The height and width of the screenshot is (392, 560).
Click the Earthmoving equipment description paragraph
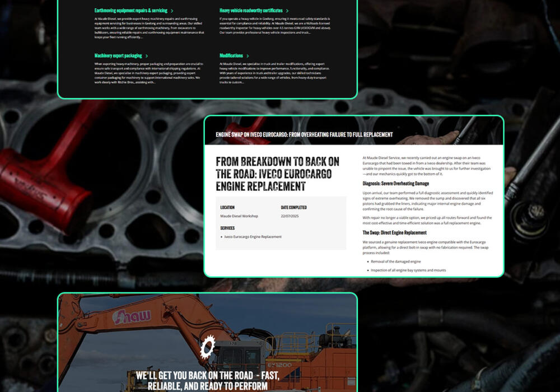(x=149, y=28)
